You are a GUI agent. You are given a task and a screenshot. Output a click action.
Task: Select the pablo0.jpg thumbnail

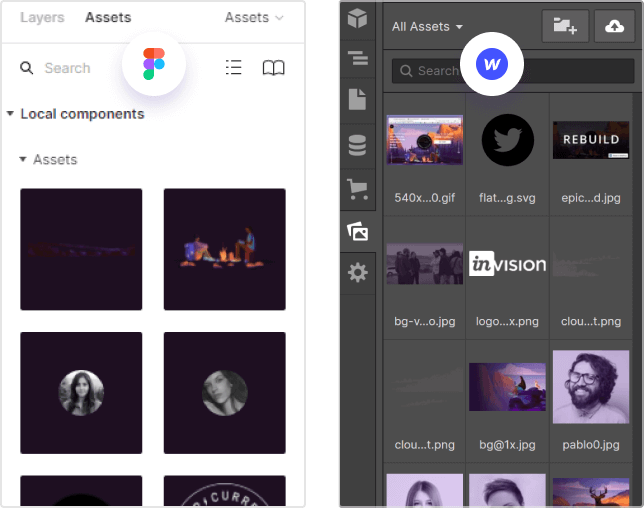[590, 387]
